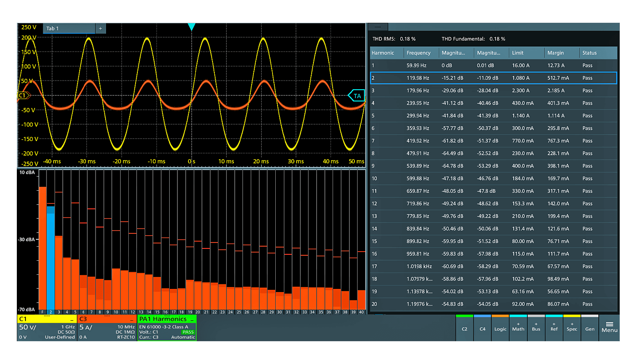The image size is (637, 364).
Task: Add a new diagram tab with plus
Action: 100,28
